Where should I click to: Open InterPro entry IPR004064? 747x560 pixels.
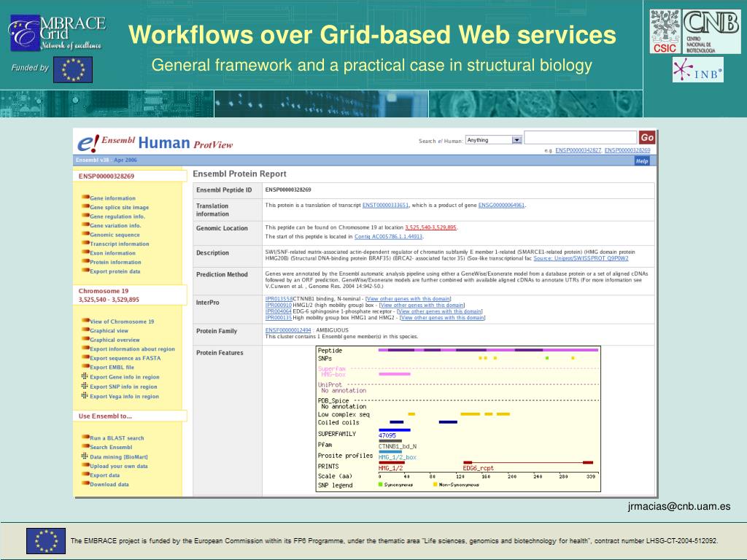coord(278,311)
